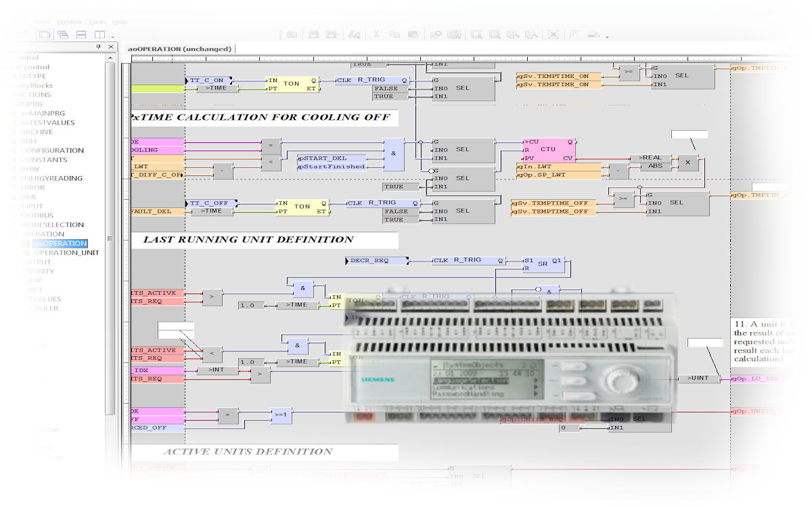Click the pSTART_DEL input pin
Viewport: 812px width, 508px height.
(x=332, y=158)
